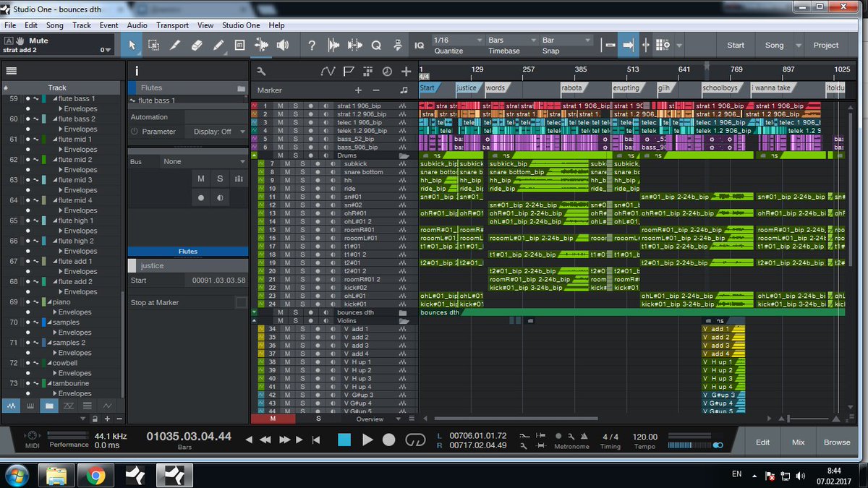
Task: Toggle Stop at Marker checkbox
Action: click(241, 303)
